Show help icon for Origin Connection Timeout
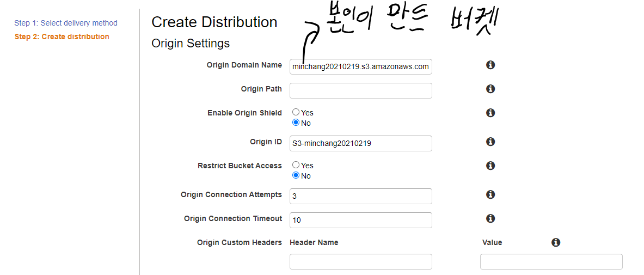 pos(490,218)
